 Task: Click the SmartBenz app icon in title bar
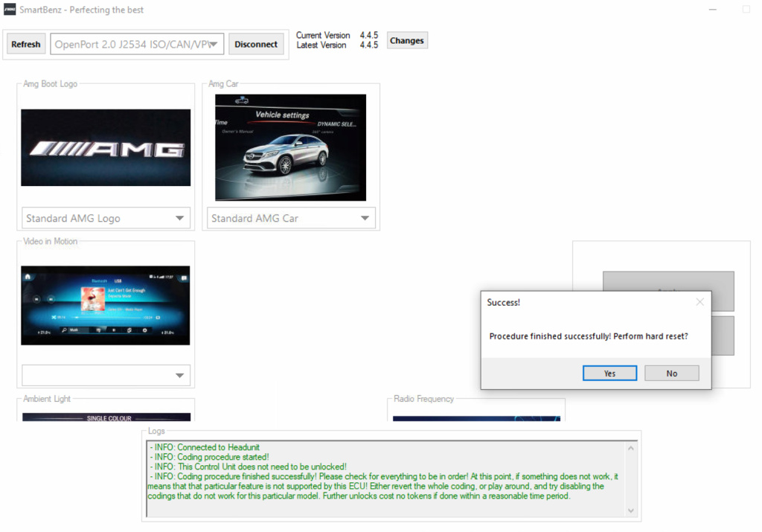(9, 9)
